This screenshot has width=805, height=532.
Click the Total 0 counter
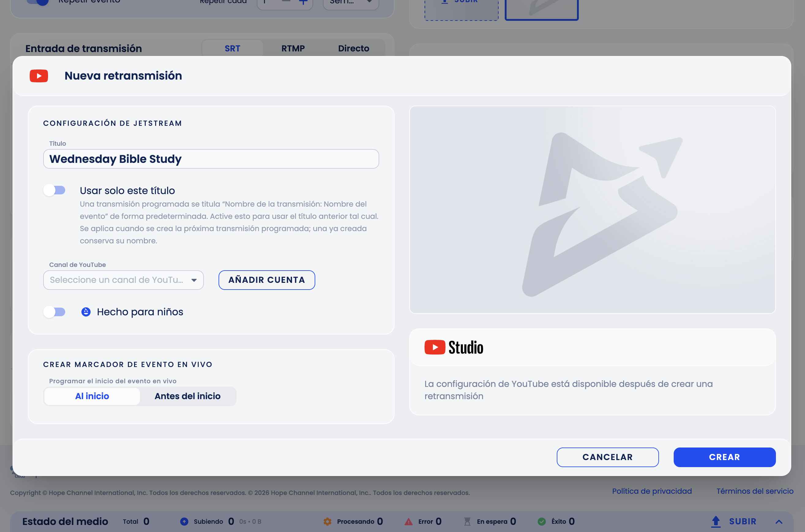pyautogui.click(x=136, y=522)
